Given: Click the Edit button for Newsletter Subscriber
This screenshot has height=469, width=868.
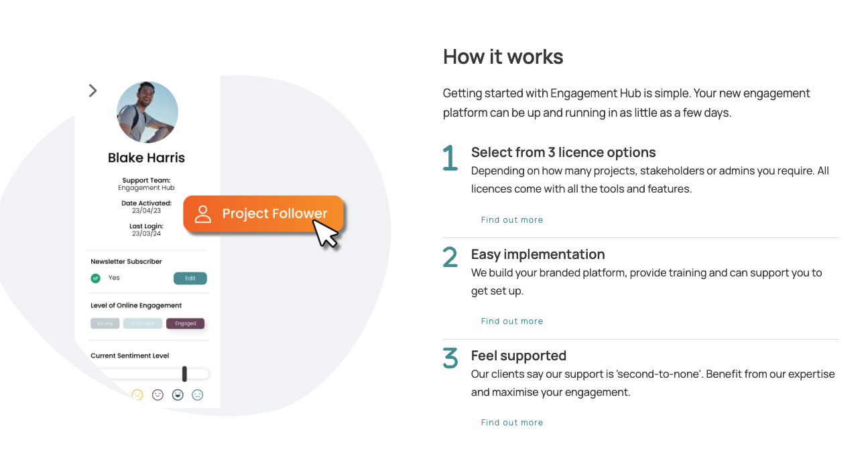Looking at the screenshot, I should 190,278.
